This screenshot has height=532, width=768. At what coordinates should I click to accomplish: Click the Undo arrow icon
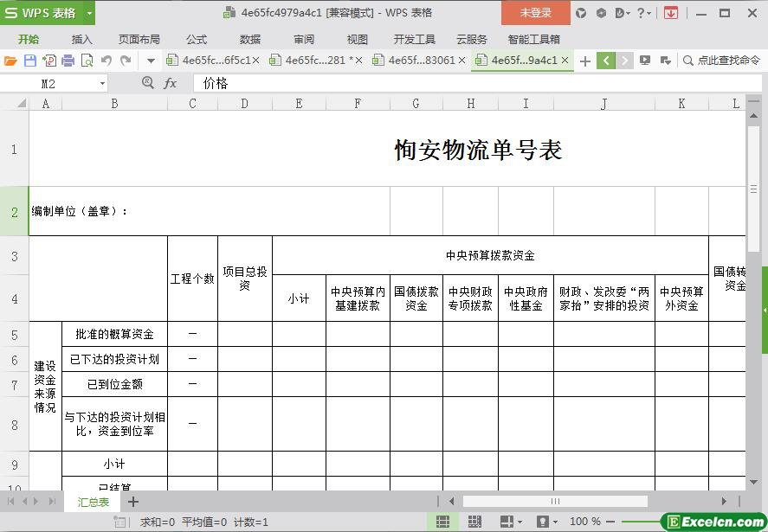106,61
